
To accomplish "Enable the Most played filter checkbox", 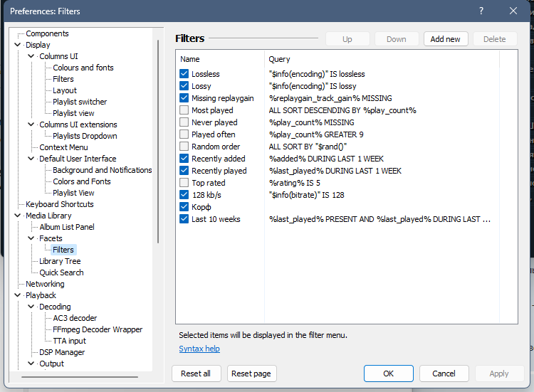I will pos(184,110).
